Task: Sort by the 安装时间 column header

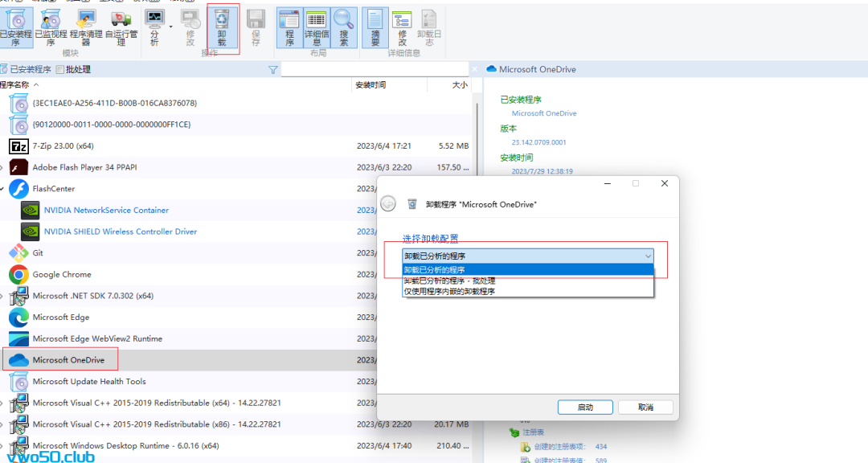Action: tap(371, 84)
